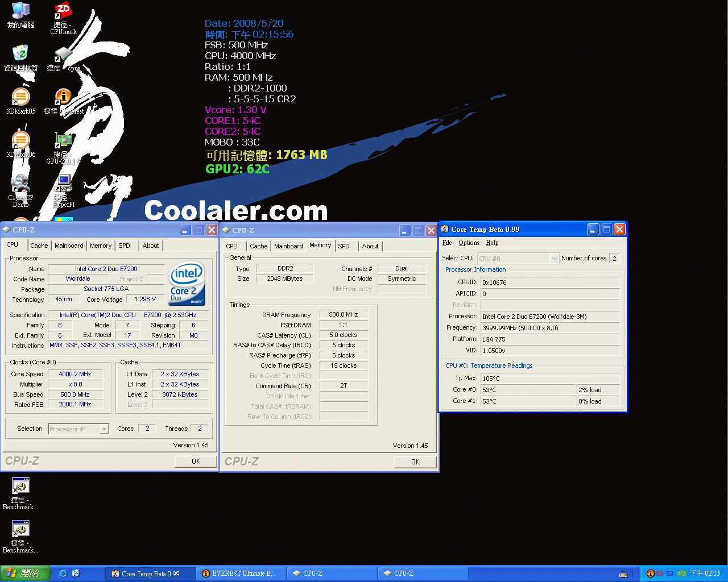Click the Intel Core 2 Duo logo
This screenshot has width=728, height=582.
click(187, 284)
